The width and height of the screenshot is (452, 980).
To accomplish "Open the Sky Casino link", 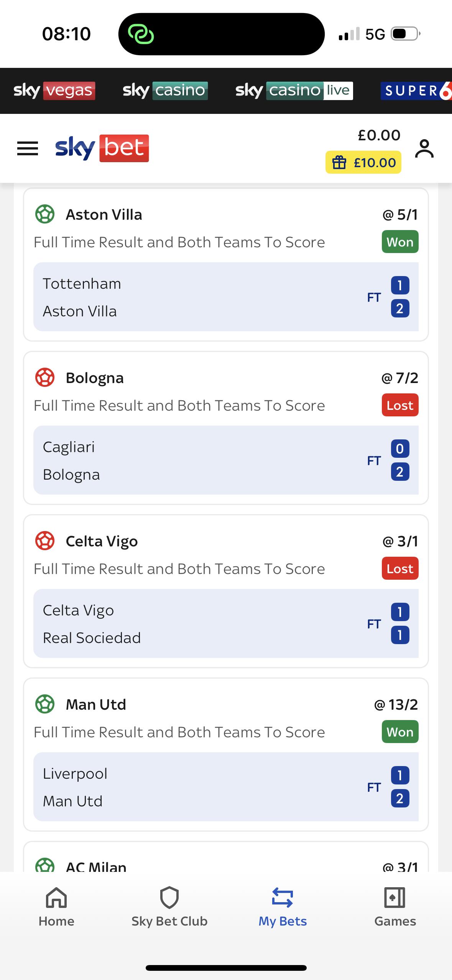I will pos(165,91).
